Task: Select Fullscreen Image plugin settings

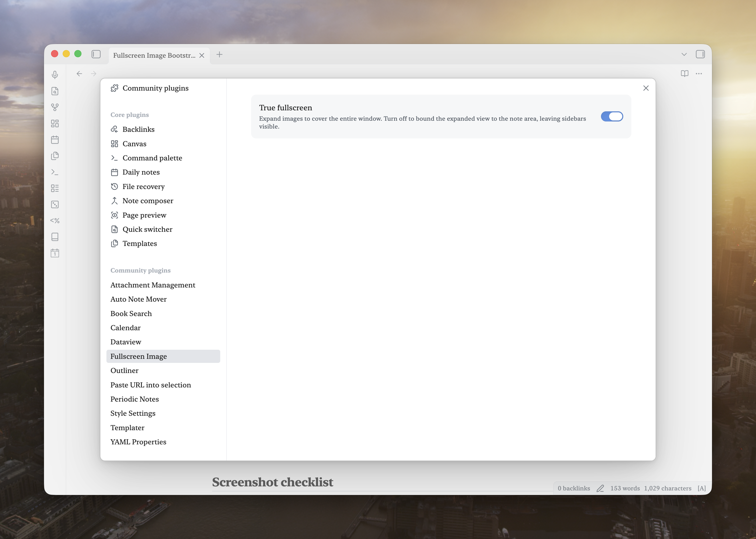Action: (x=163, y=356)
